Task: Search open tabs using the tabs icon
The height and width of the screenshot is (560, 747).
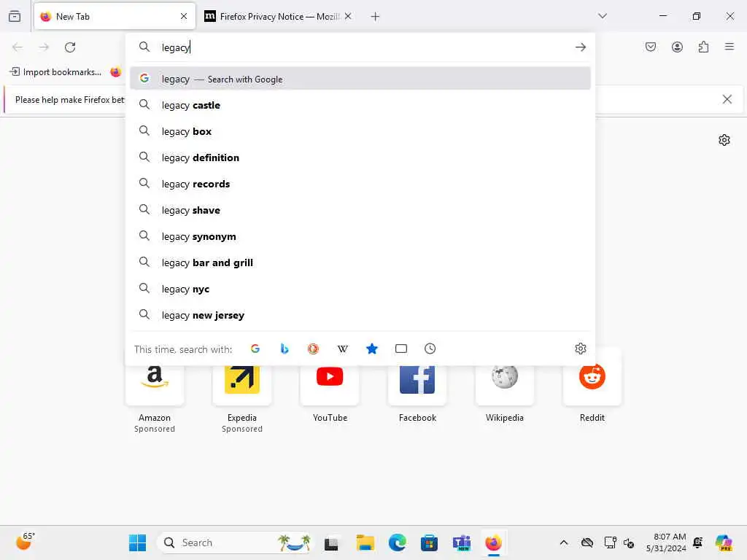Action: pos(401,349)
